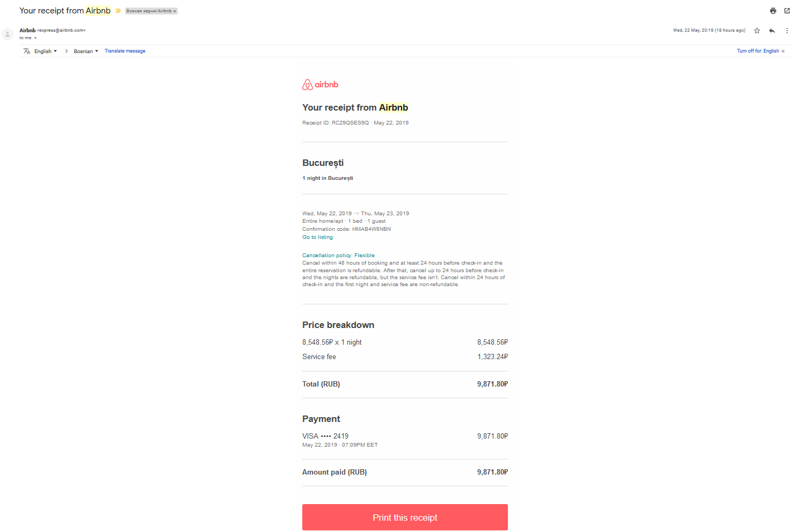The width and height of the screenshot is (793, 532).
Task: Open the Bosnian target language dropdown
Action: click(86, 51)
